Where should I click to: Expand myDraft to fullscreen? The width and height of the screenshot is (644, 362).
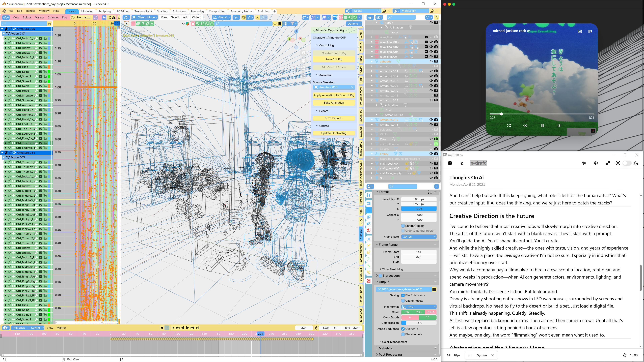(608, 163)
